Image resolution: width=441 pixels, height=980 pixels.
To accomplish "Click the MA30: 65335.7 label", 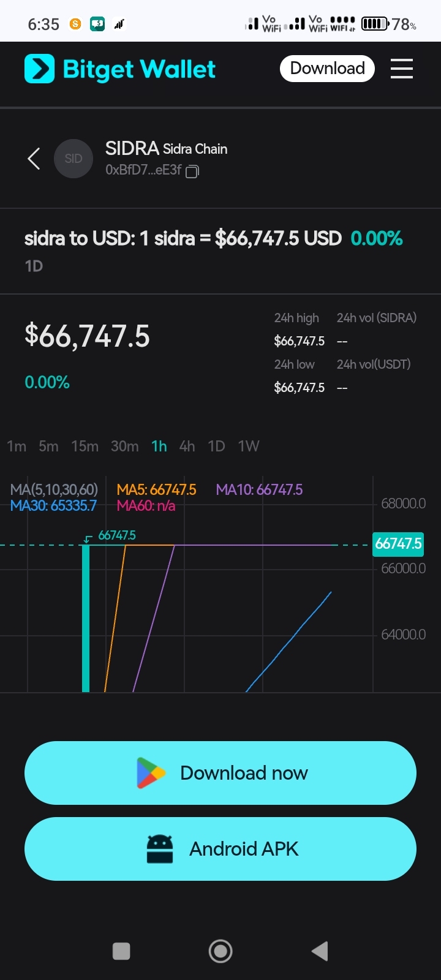I will click(53, 505).
